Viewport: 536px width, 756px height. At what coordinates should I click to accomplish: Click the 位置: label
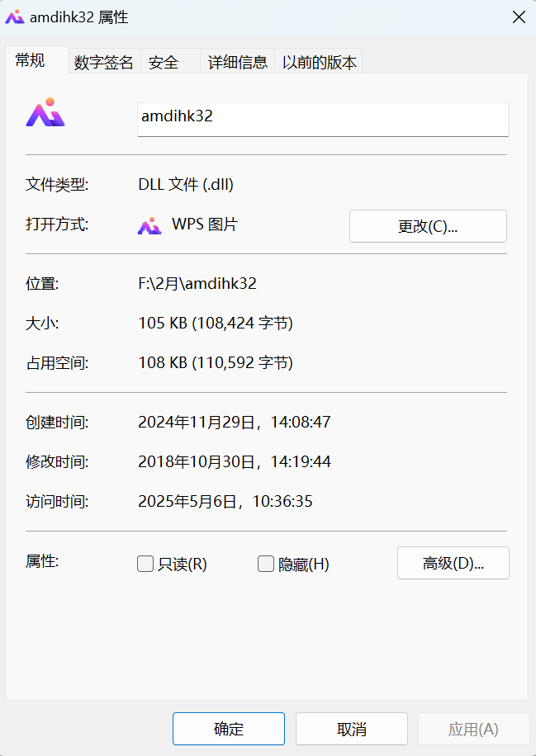pyautogui.click(x=42, y=284)
